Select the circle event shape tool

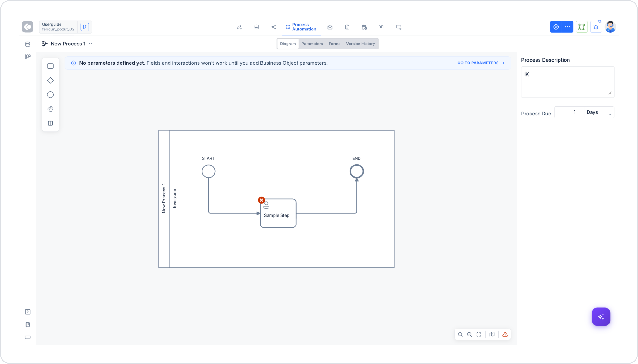[x=50, y=95]
